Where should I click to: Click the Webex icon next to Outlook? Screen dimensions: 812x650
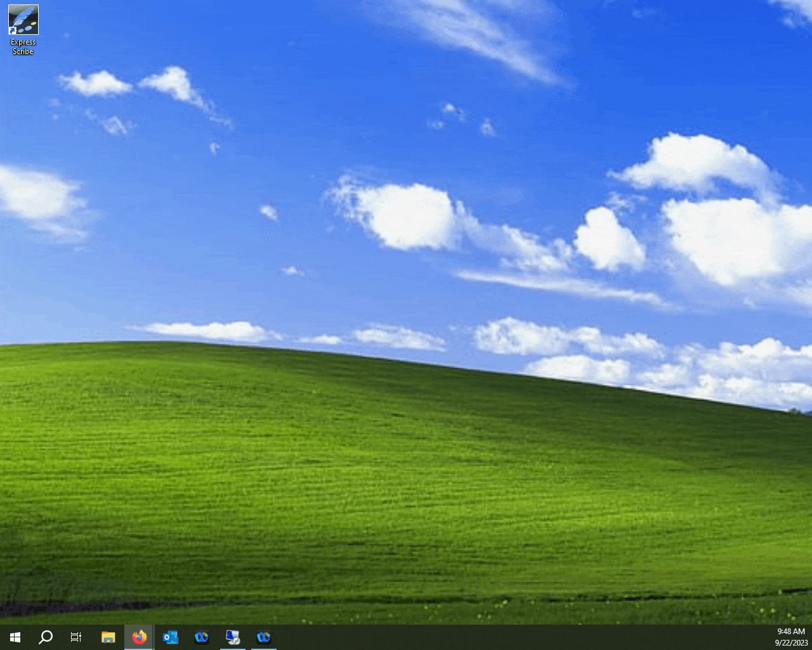[x=202, y=637]
